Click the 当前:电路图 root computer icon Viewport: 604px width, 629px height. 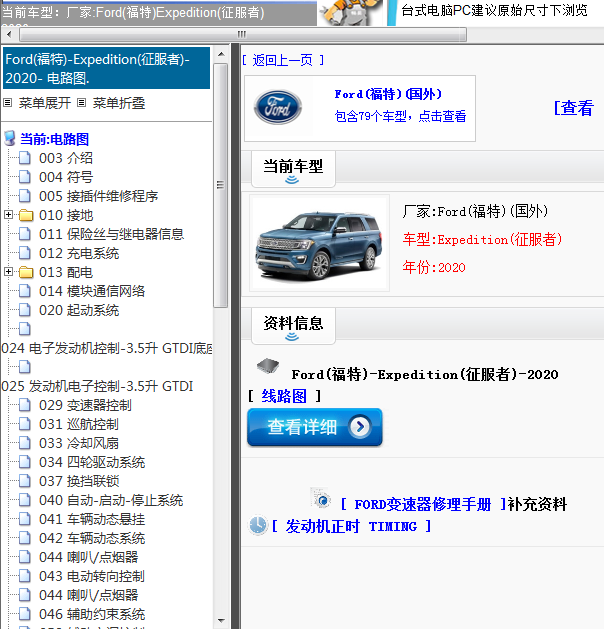10,138
